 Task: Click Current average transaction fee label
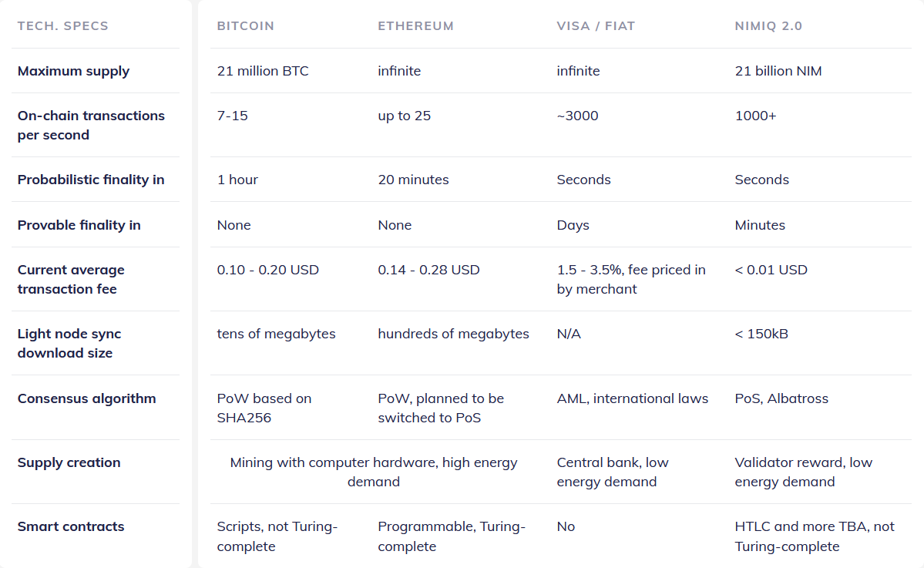(72, 279)
